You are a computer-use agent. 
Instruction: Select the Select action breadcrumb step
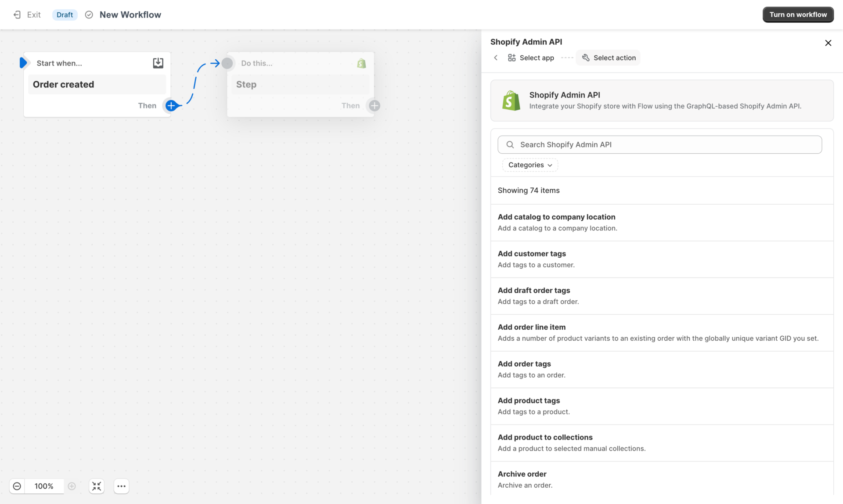tap(608, 58)
